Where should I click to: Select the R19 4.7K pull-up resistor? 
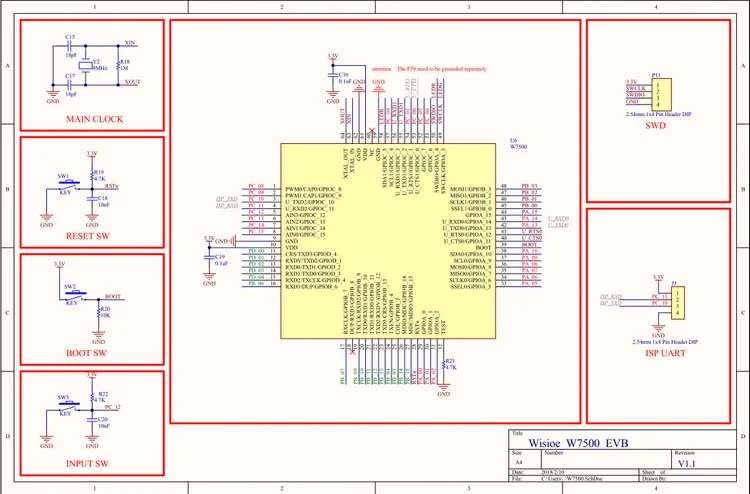[92, 176]
